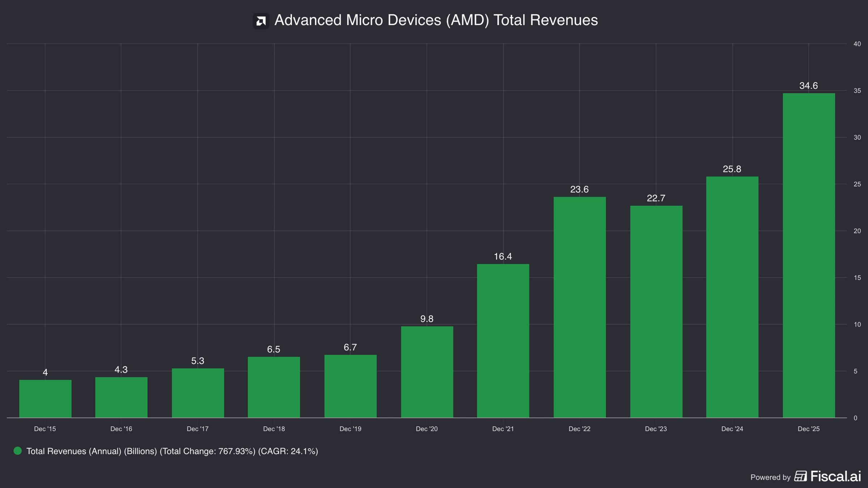Click the 40 tick on the y-axis
This screenshot has height=488, width=868.
coord(857,44)
